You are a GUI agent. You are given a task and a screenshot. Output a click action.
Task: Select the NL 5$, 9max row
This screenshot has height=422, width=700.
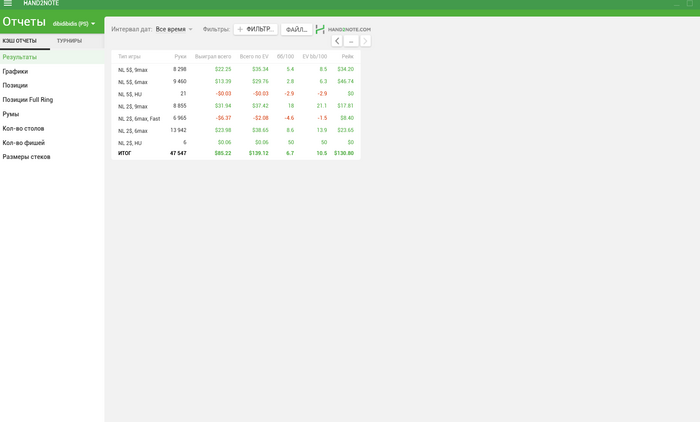pos(236,69)
